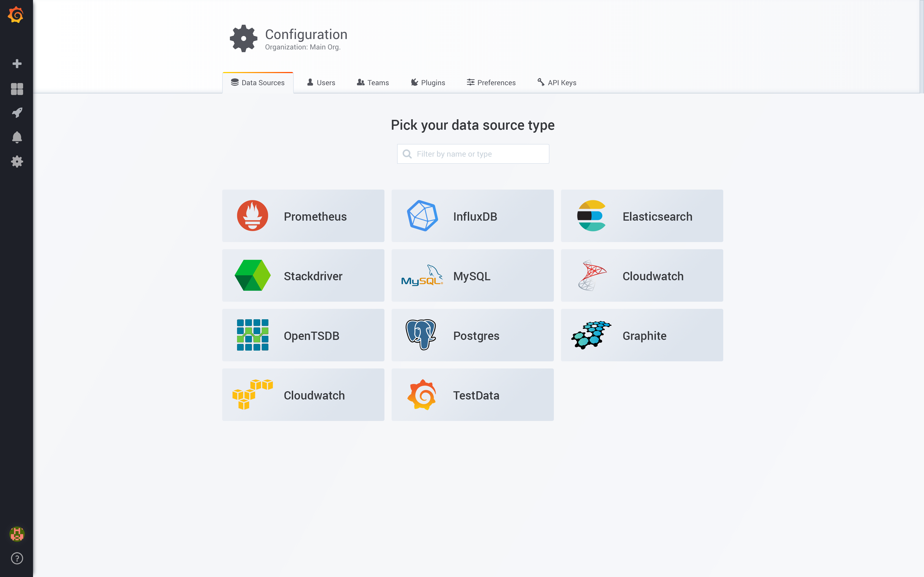Screen dimensions: 924x577
Task: Switch to the API Keys tab
Action: tap(556, 82)
